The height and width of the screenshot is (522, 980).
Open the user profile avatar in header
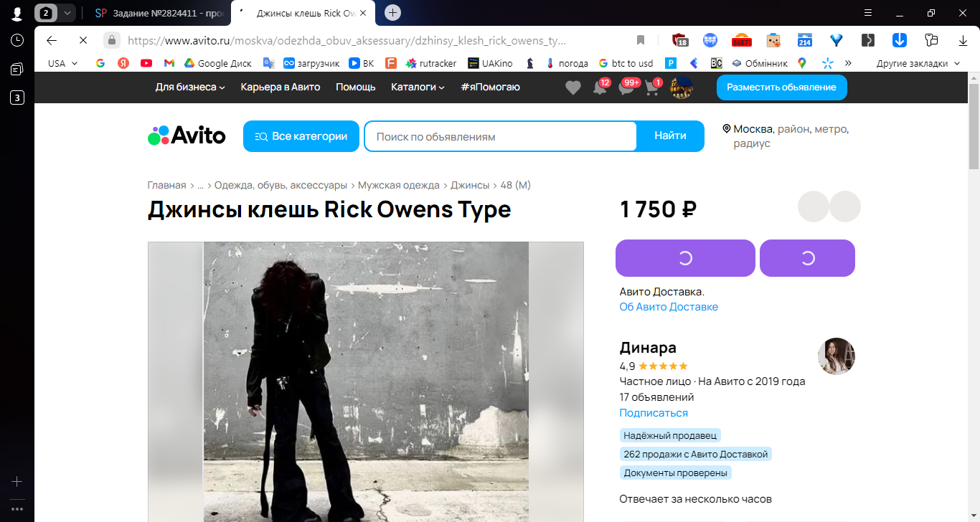pos(682,87)
